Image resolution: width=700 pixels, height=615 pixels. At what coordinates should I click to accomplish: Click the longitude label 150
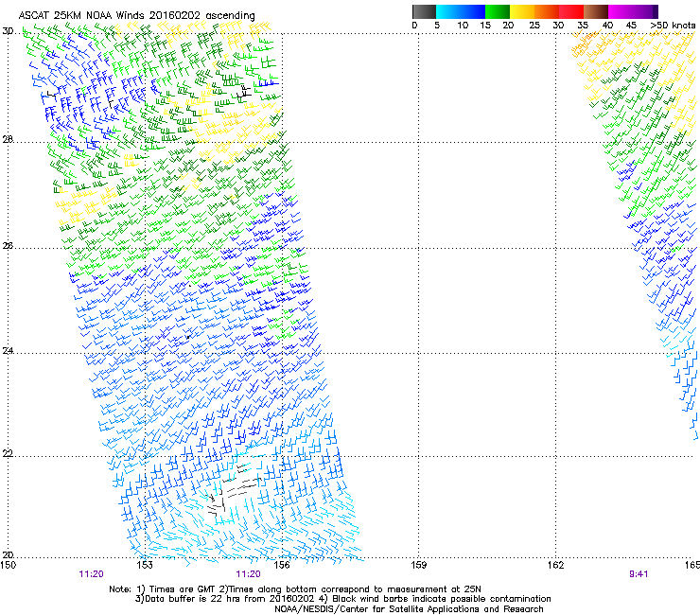point(9,565)
